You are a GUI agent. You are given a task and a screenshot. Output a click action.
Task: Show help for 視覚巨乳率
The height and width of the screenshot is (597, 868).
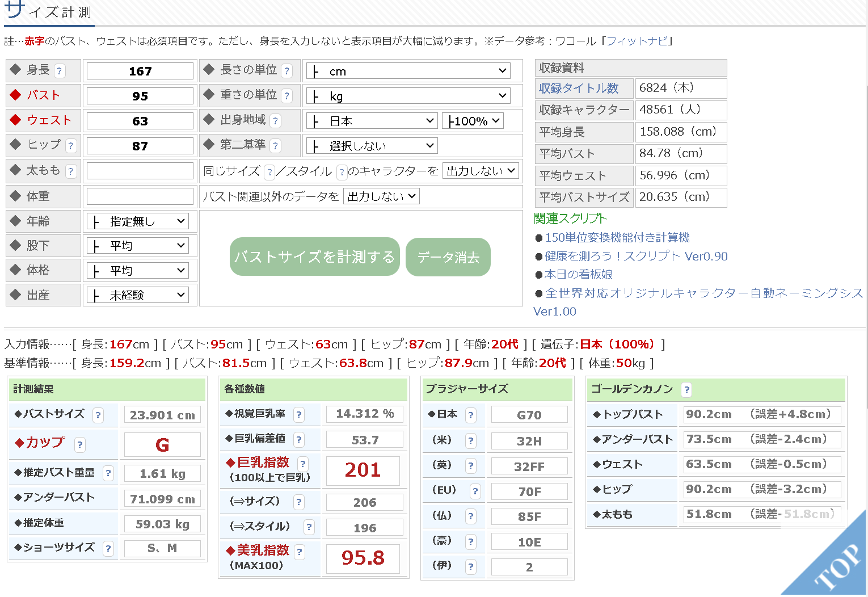click(299, 415)
